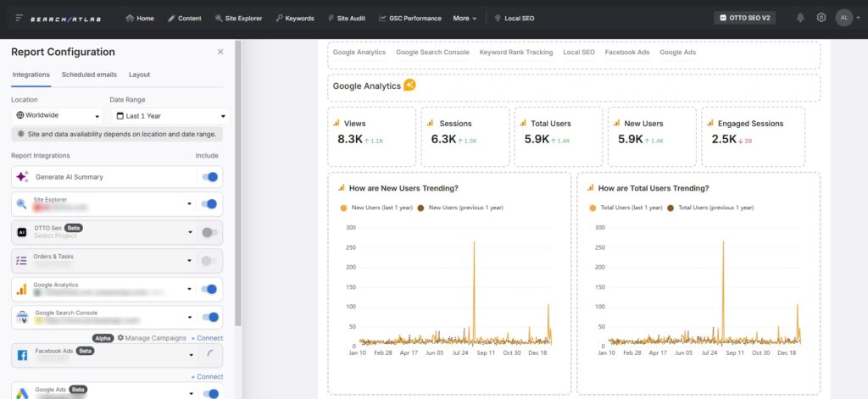This screenshot has width=868, height=399.
Task: Switch to the Layout tab
Action: point(140,75)
